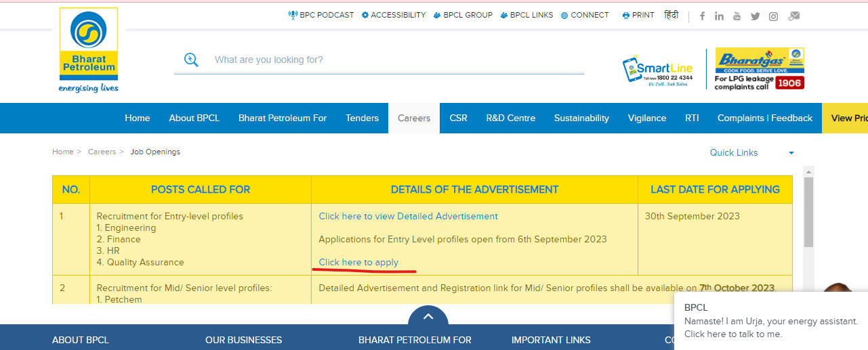Click the Careers breadcrumb link
This screenshot has width=868, height=350.
pos(102,152)
